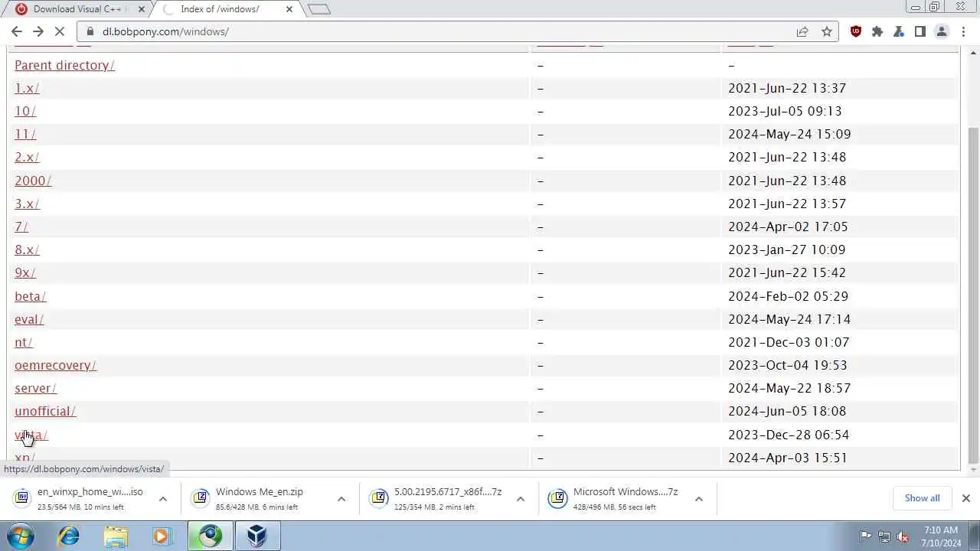This screenshot has width=980, height=551.
Task: Open the 11/ folder link
Action: [25, 134]
